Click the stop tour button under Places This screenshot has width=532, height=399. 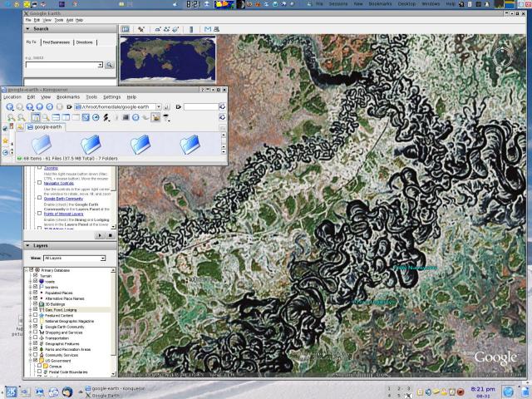coord(111,235)
